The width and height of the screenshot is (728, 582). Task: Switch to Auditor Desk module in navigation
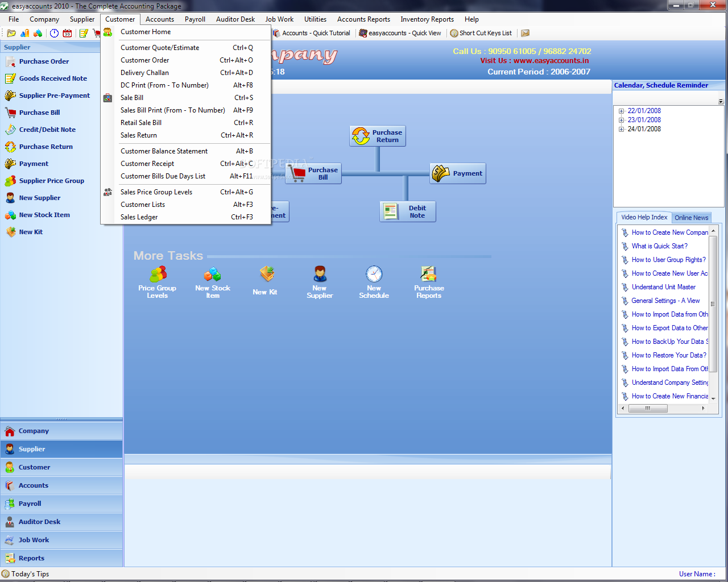(x=61, y=522)
